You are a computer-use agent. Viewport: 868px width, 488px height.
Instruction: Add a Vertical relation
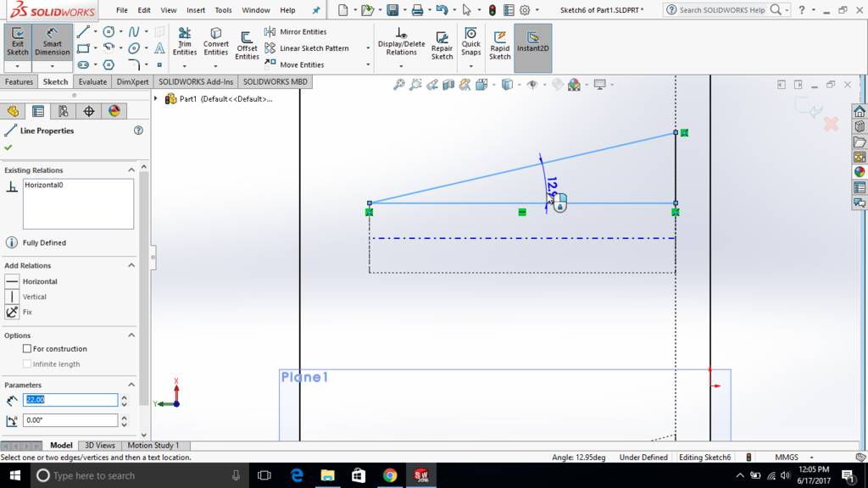[x=26, y=297]
